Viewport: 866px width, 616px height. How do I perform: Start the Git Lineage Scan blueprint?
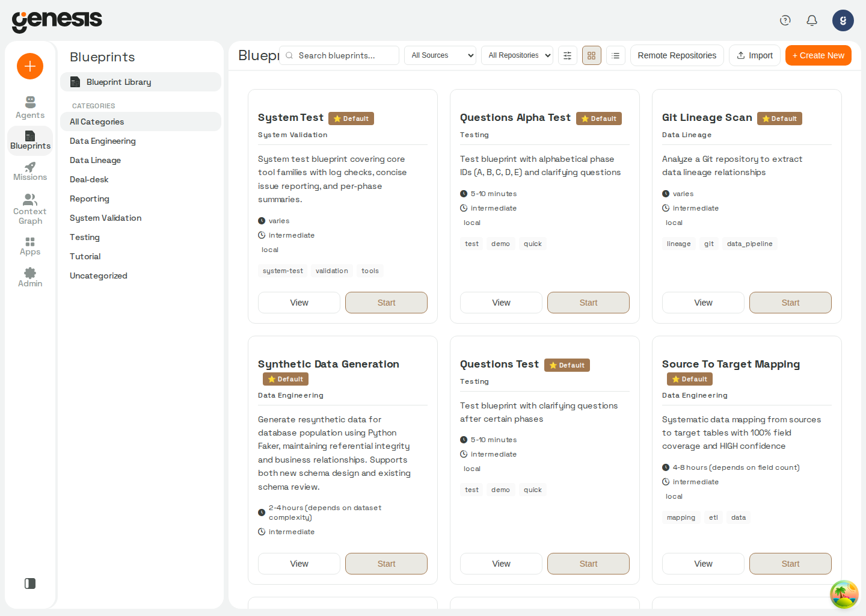790,303
